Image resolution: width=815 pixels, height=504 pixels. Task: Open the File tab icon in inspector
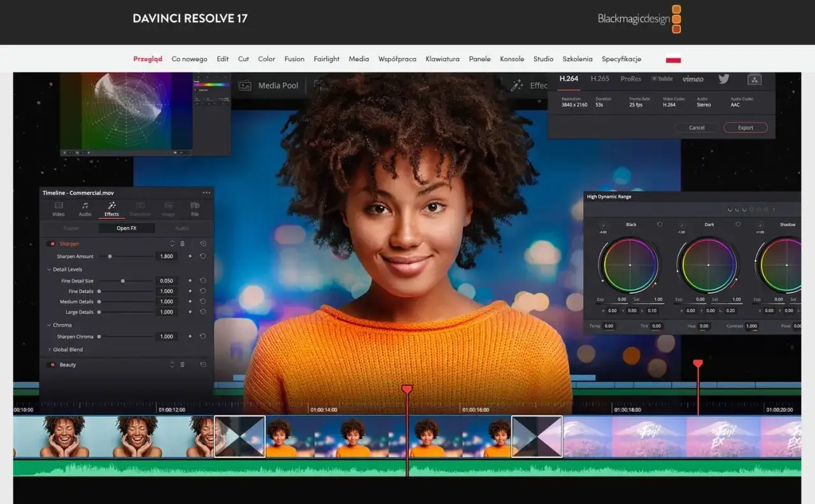[x=195, y=206]
